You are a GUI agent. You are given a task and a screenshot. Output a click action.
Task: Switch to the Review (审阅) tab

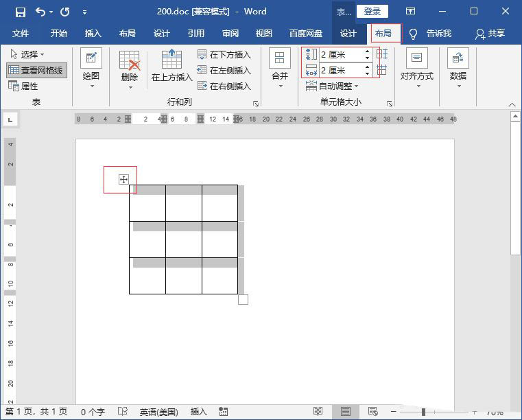230,34
